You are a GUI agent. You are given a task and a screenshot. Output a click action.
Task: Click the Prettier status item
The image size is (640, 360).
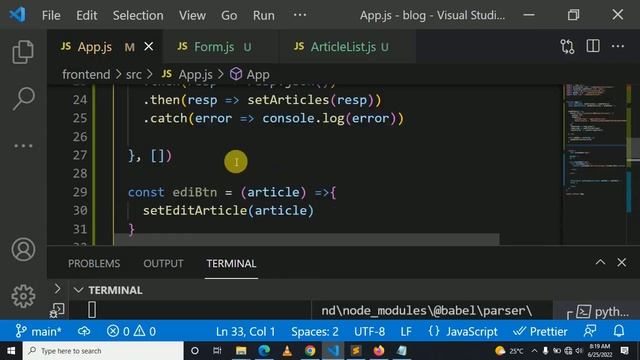coord(540,331)
